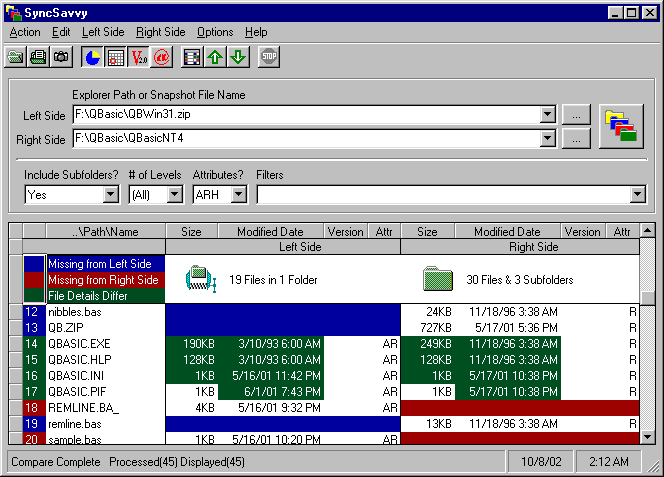Click the list scrollbar down arrow
This screenshot has width=664, height=477.
tap(647, 436)
